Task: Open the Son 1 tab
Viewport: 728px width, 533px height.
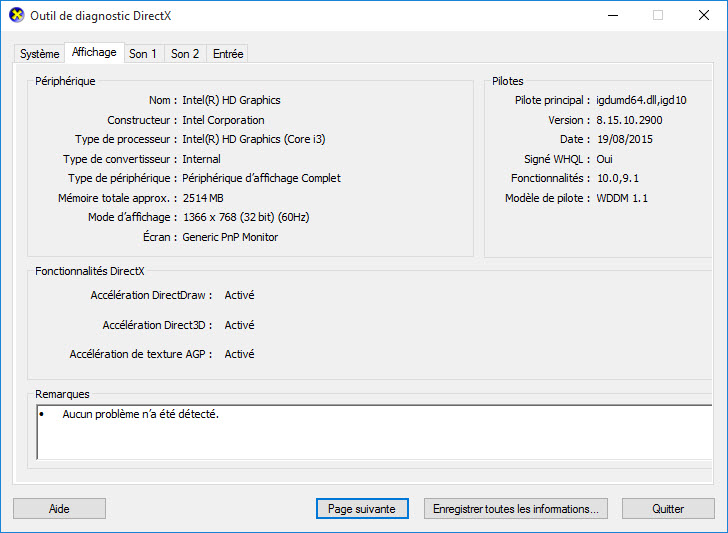Action: pyautogui.click(x=143, y=54)
